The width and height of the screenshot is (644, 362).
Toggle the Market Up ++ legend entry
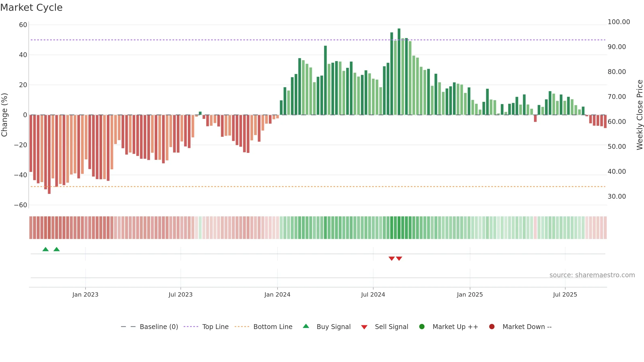(x=448, y=327)
